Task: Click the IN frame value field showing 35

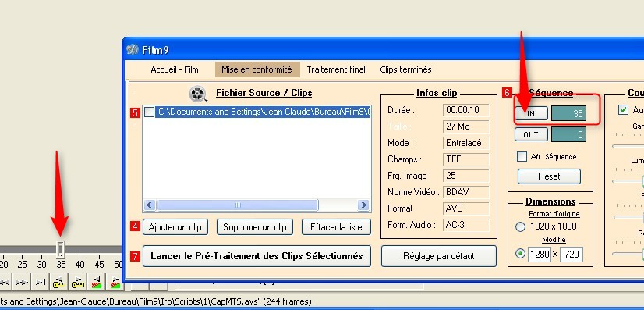Action: click(568, 113)
